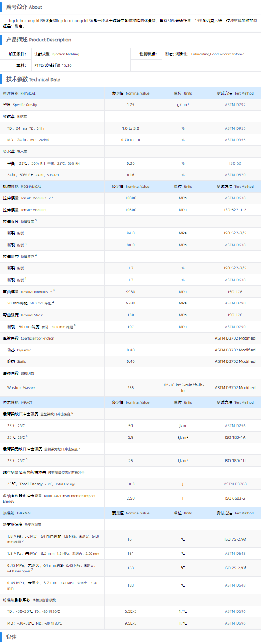The height and width of the screenshot is (644, 261).
Task: Click the ASTM D570 test method link
Action: [235, 175]
